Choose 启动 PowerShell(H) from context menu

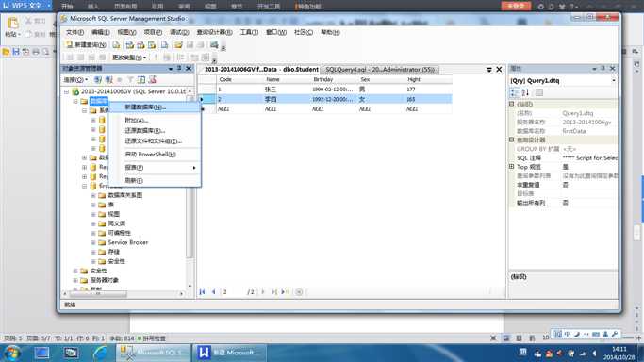coord(156,155)
